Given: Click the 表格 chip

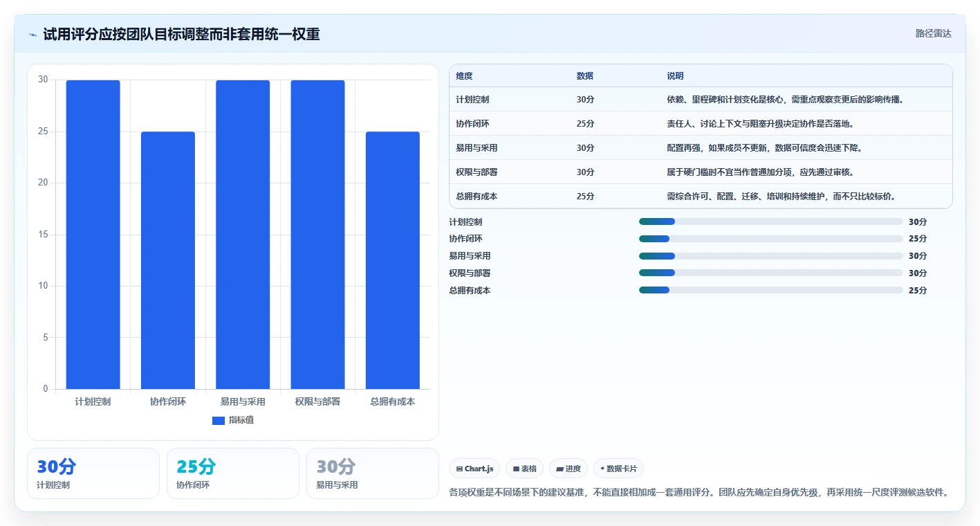Looking at the screenshot, I should (525, 469).
